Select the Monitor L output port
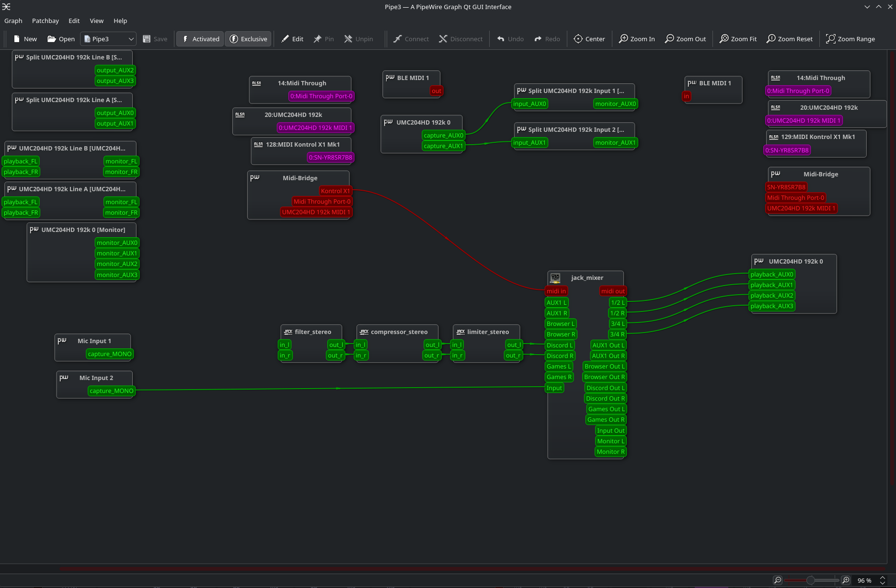The height and width of the screenshot is (588, 896). [611, 441]
